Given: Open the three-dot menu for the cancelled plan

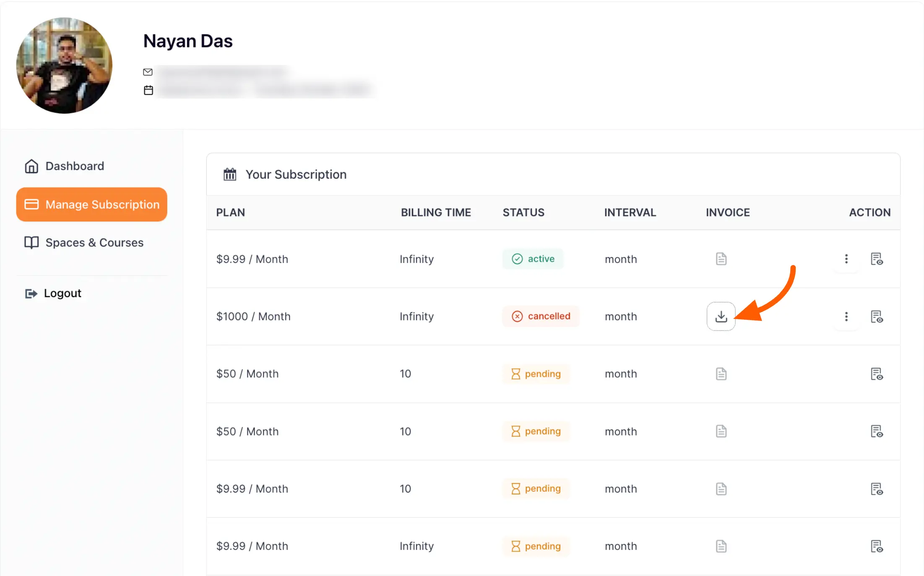Looking at the screenshot, I should 846,317.
